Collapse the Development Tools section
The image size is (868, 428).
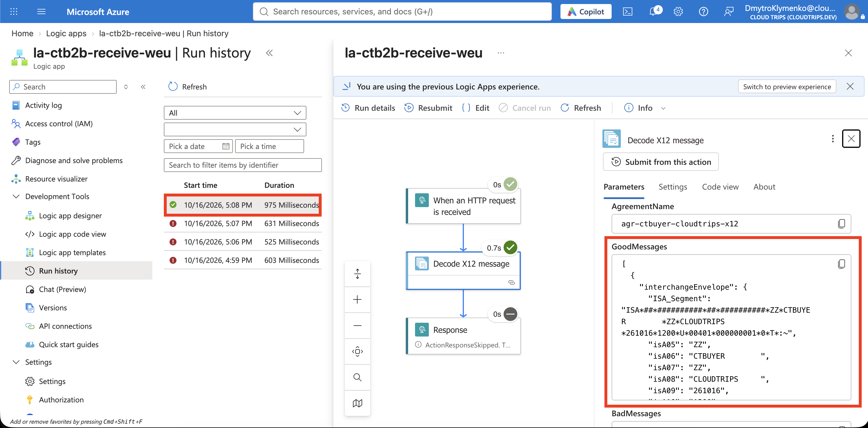pyautogui.click(x=16, y=196)
